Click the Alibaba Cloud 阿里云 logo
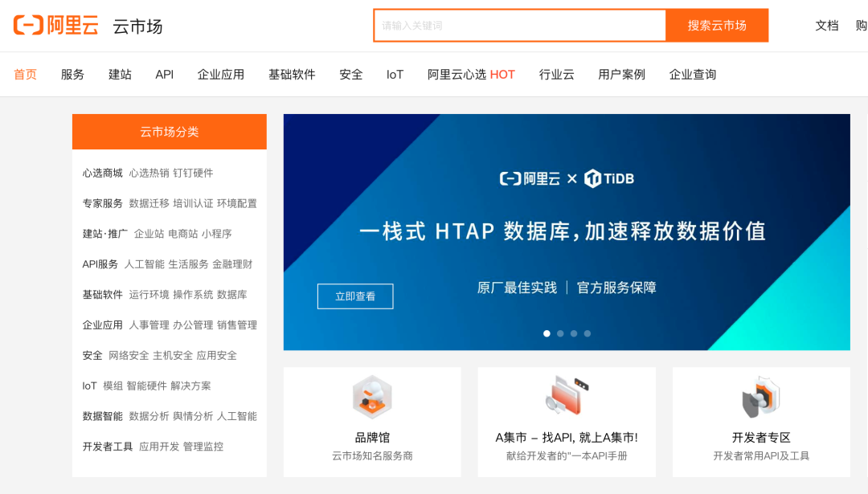 pyautogui.click(x=56, y=26)
